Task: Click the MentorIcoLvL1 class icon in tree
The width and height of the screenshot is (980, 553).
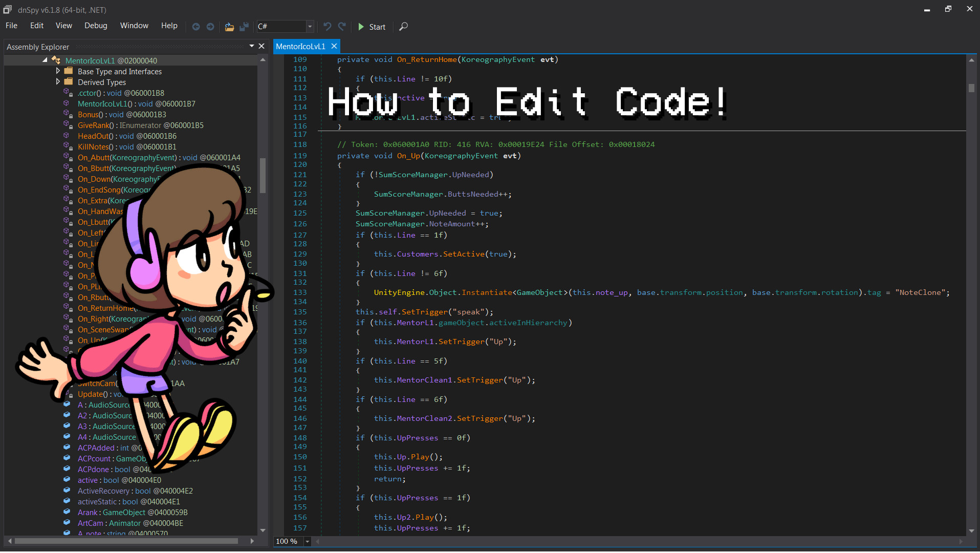Action: point(56,60)
